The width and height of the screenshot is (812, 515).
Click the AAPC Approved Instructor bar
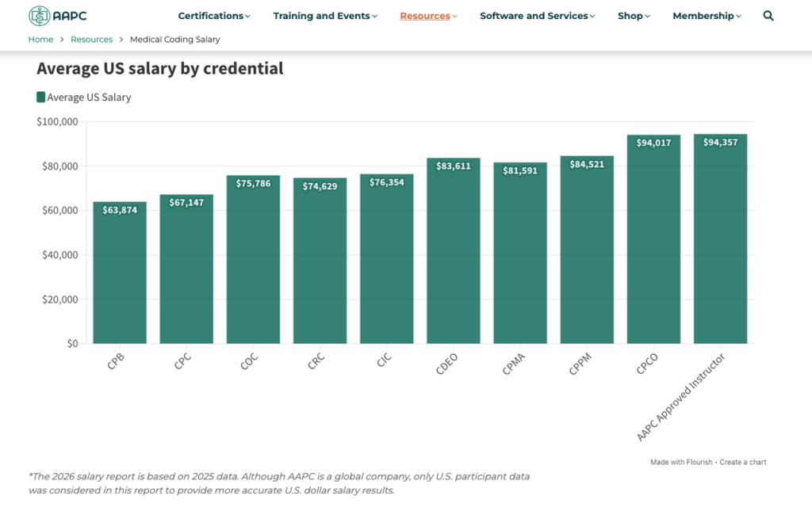pyautogui.click(x=720, y=238)
